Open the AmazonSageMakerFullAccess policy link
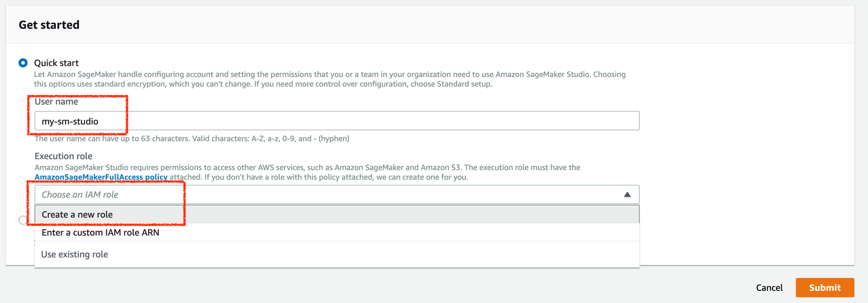This screenshot has height=303, width=868. pos(101,177)
